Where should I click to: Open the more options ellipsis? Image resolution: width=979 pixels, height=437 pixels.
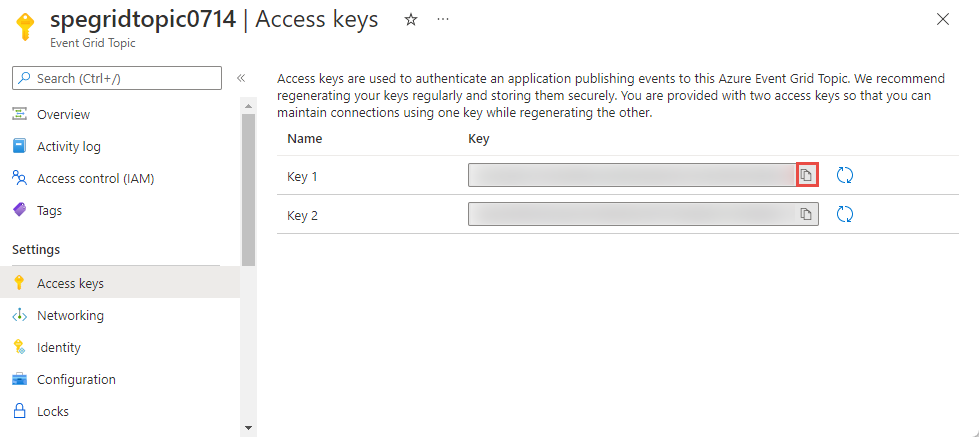click(443, 20)
